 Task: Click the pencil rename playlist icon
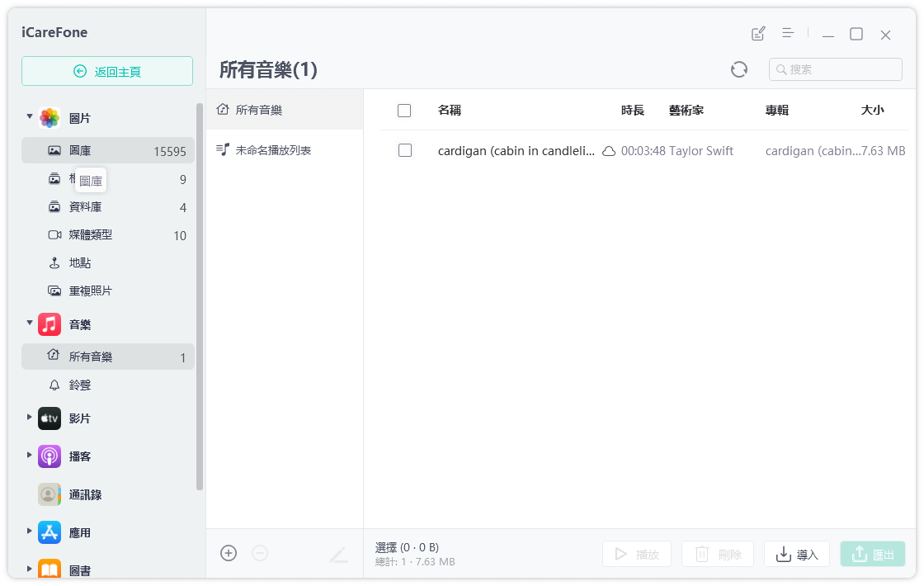[338, 554]
